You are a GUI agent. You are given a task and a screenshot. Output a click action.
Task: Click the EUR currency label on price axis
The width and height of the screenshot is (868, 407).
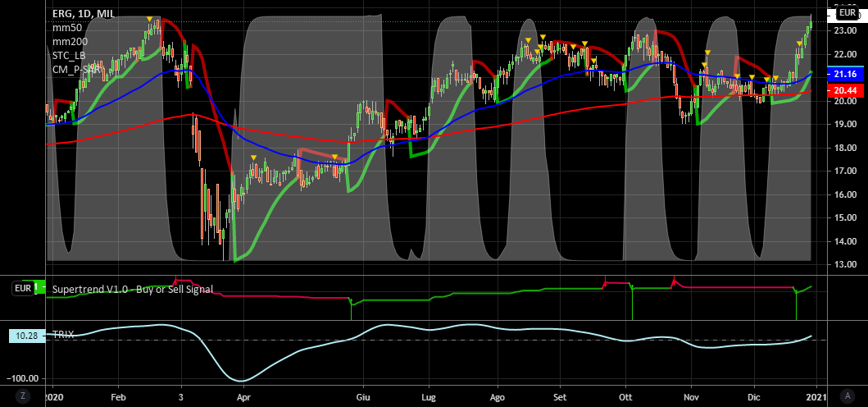(x=847, y=13)
